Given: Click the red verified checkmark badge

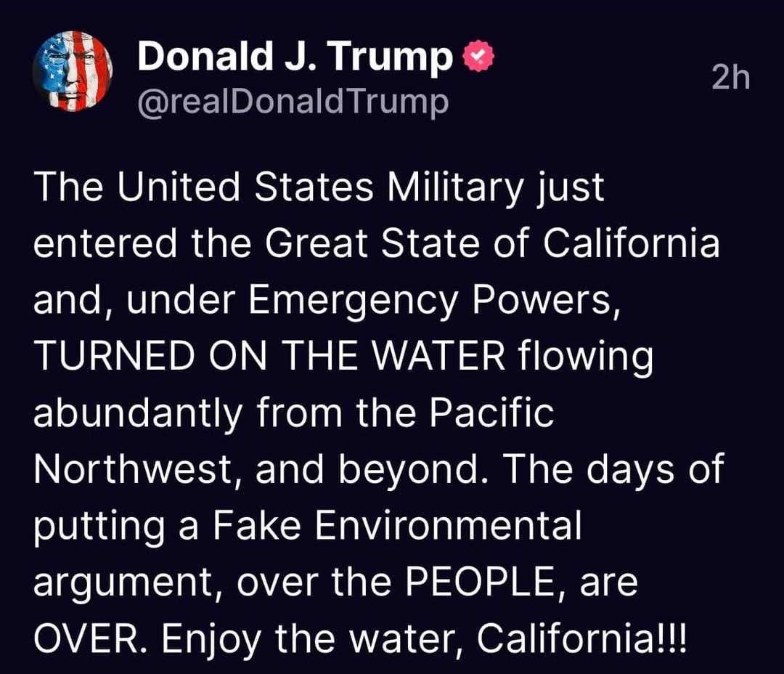Looking at the screenshot, I should [479, 56].
